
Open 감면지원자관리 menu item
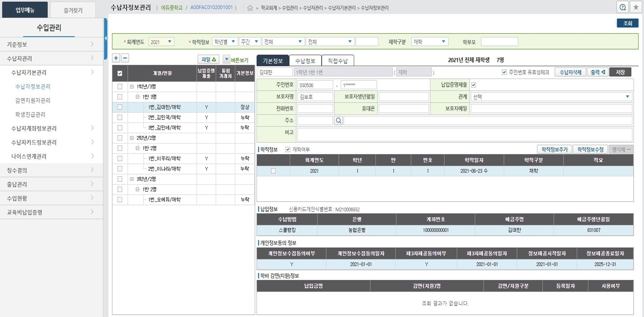point(33,100)
